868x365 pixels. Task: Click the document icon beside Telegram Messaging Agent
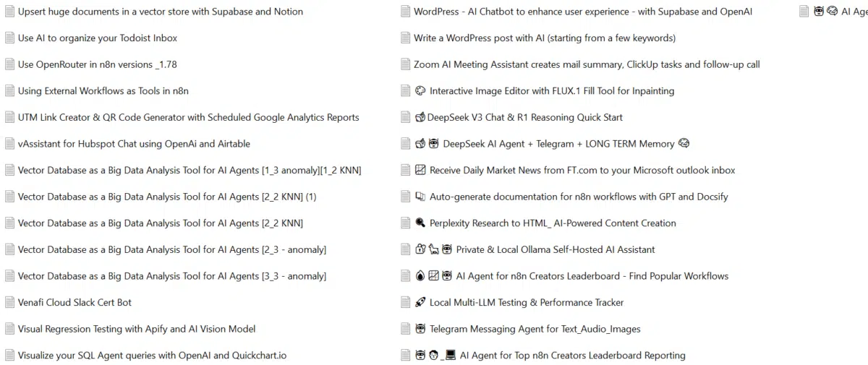coord(406,329)
